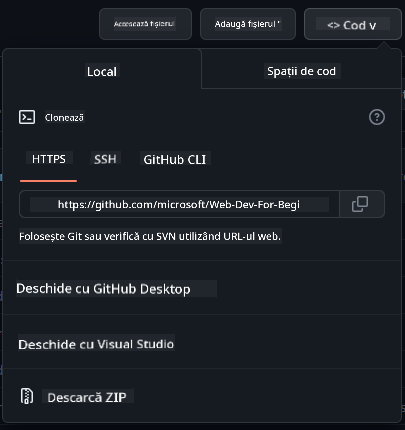The image size is (405, 430).
Task: Open with GitHub Desktop
Action: (103, 289)
